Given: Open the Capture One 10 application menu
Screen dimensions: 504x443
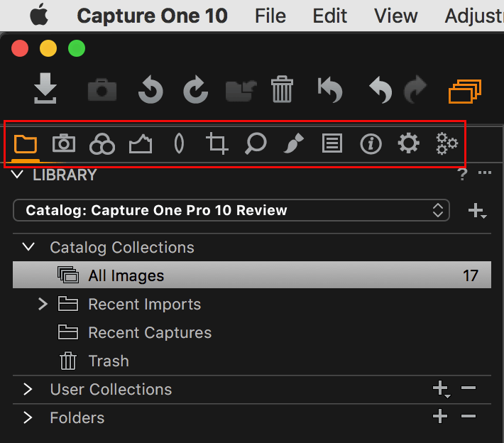Looking at the screenshot, I should click(153, 16).
